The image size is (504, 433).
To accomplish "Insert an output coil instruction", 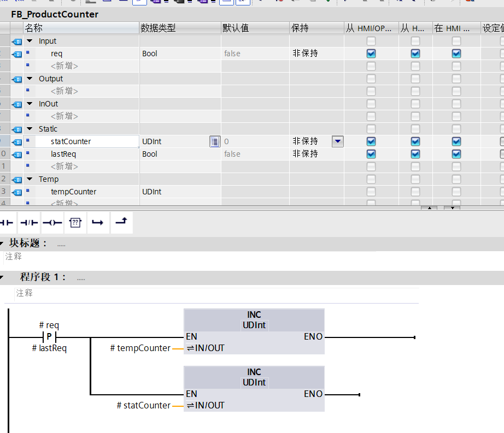I will pyautogui.click(x=52, y=223).
